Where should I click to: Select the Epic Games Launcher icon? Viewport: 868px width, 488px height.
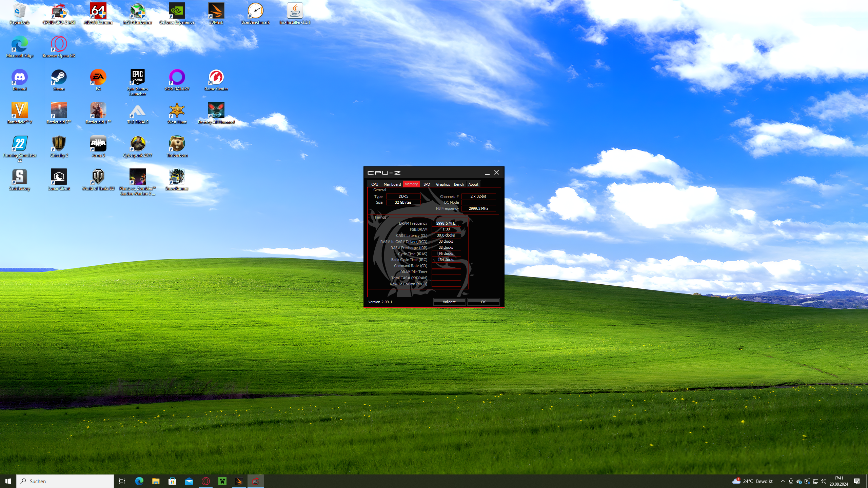click(138, 78)
